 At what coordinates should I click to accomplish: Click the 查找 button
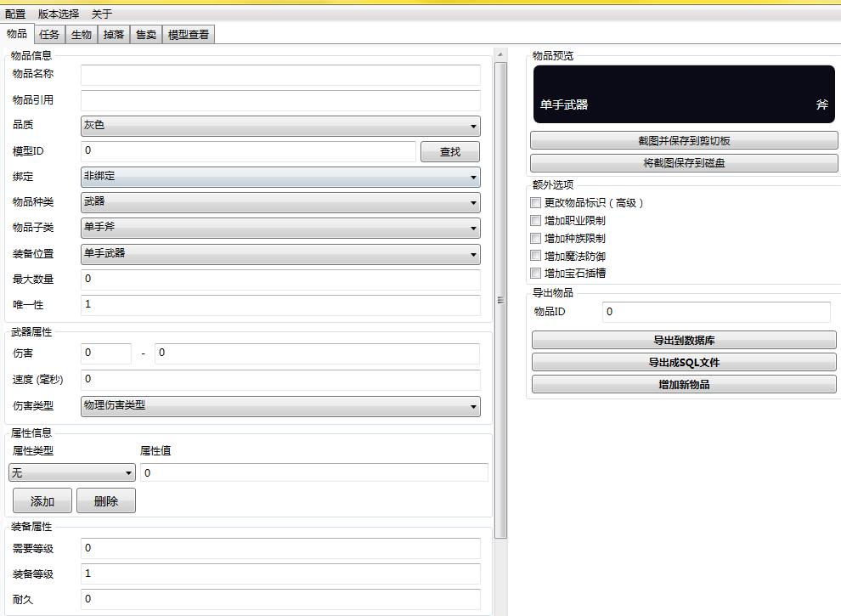(450, 151)
